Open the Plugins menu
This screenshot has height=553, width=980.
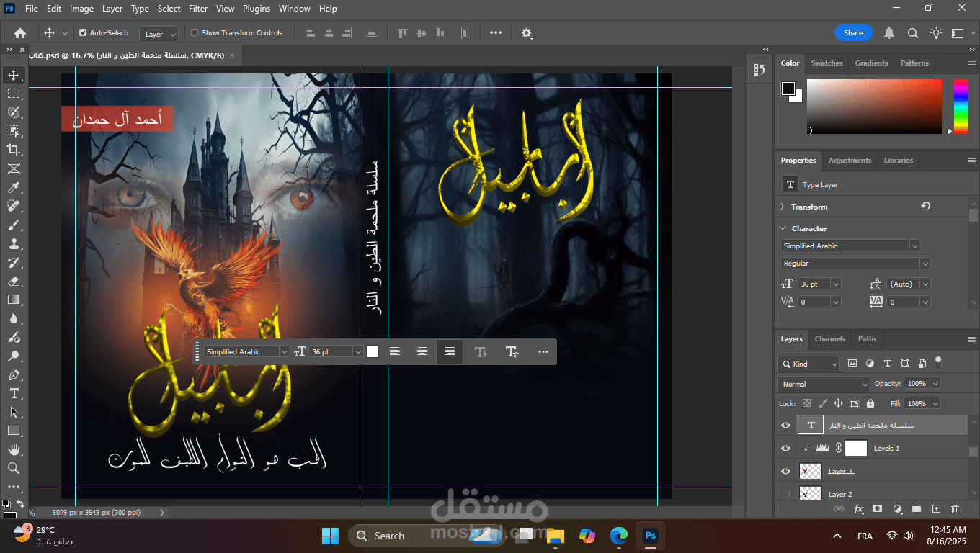pyautogui.click(x=257, y=9)
